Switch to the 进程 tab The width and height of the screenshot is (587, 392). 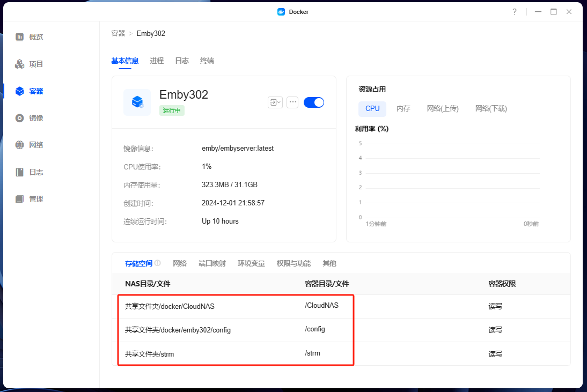157,61
